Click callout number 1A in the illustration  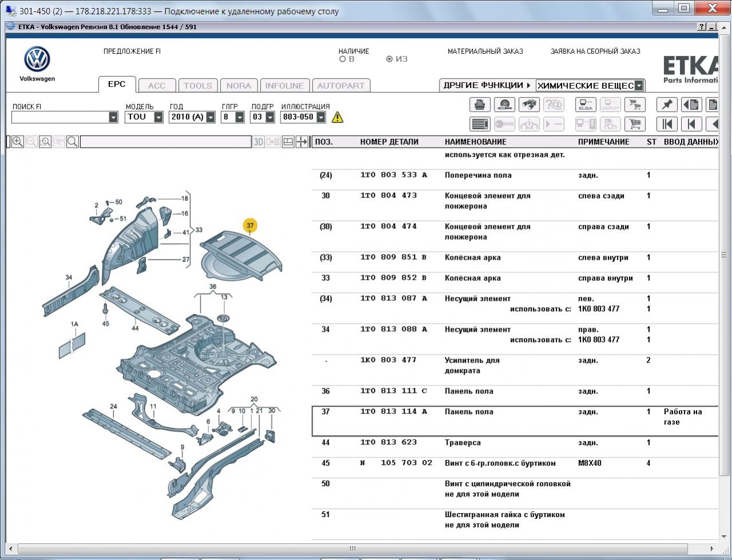pos(74,324)
